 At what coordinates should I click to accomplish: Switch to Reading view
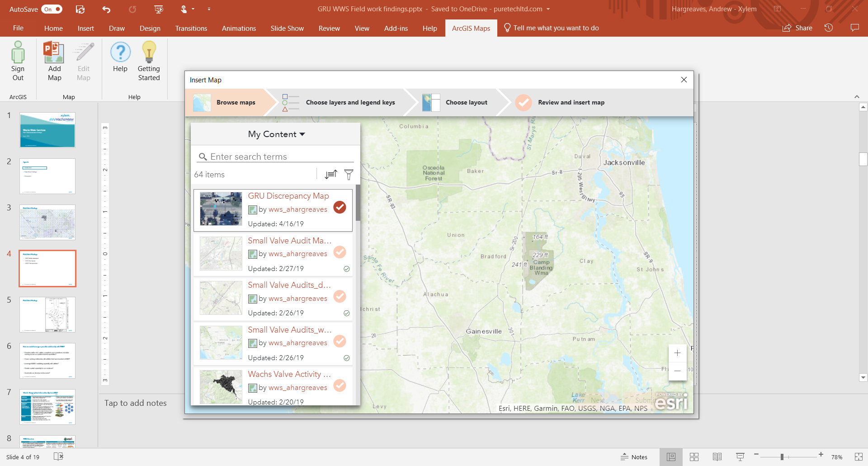pos(717,457)
